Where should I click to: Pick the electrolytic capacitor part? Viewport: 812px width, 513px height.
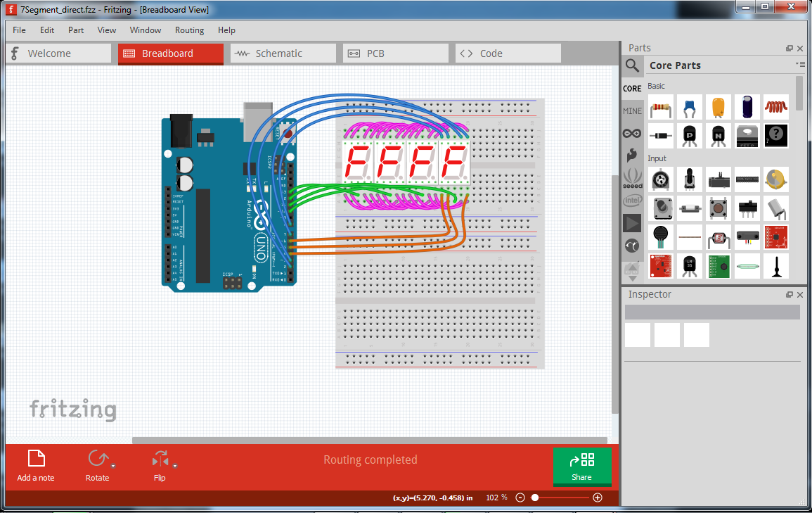point(747,107)
